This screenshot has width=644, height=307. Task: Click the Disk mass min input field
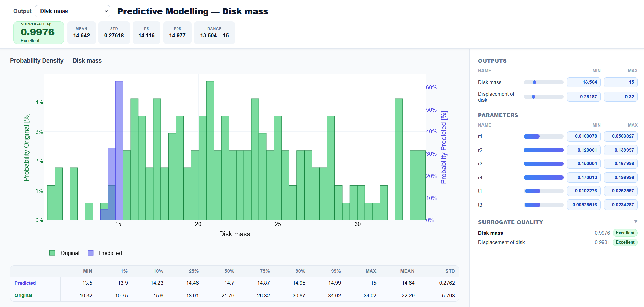[583, 82]
